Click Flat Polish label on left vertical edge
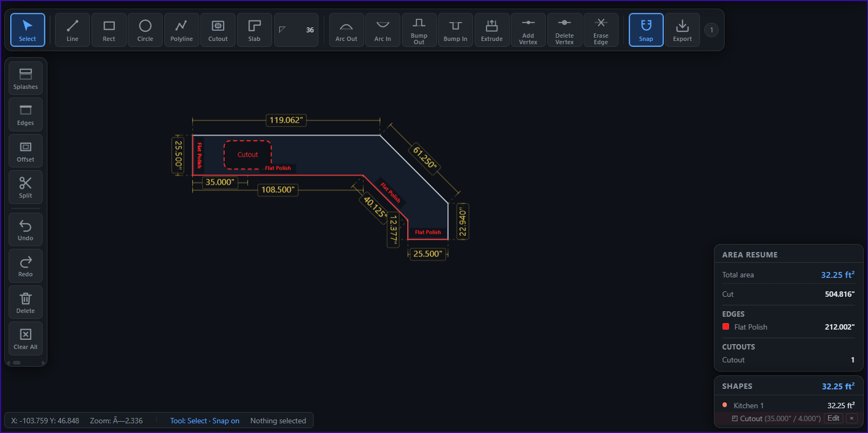Image resolution: width=868 pixels, height=433 pixels. tap(199, 156)
